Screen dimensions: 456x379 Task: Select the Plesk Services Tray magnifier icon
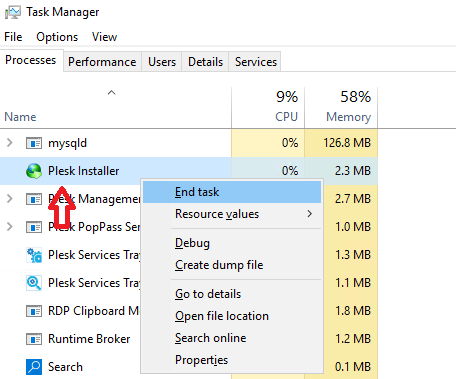(34, 283)
